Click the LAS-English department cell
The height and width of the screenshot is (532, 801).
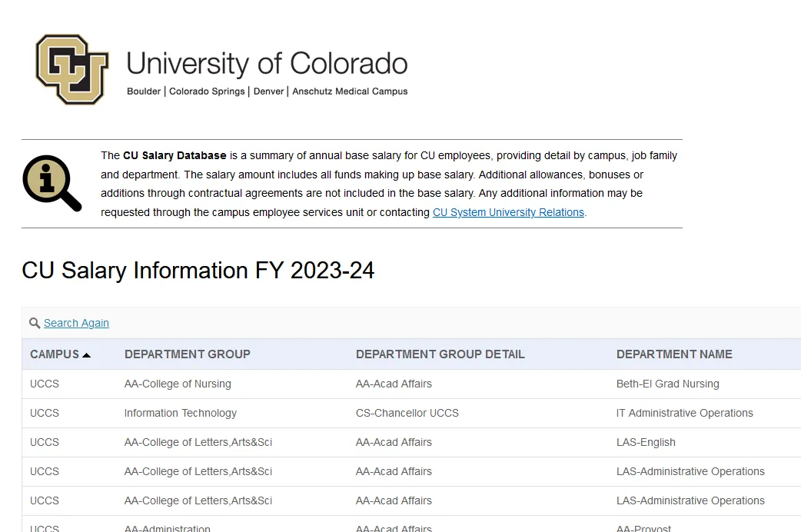(x=646, y=442)
